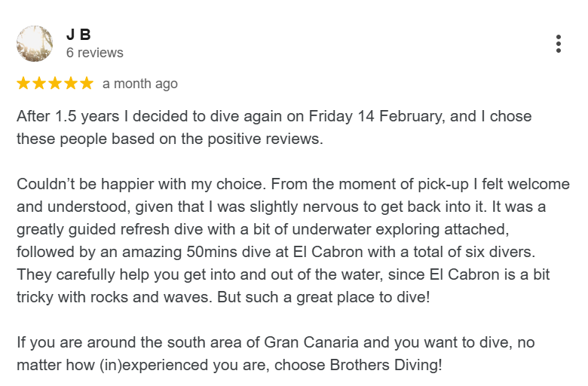Click the "a month ago" timestamp
Image resolution: width=588 pixels, height=386 pixels.
coord(140,84)
